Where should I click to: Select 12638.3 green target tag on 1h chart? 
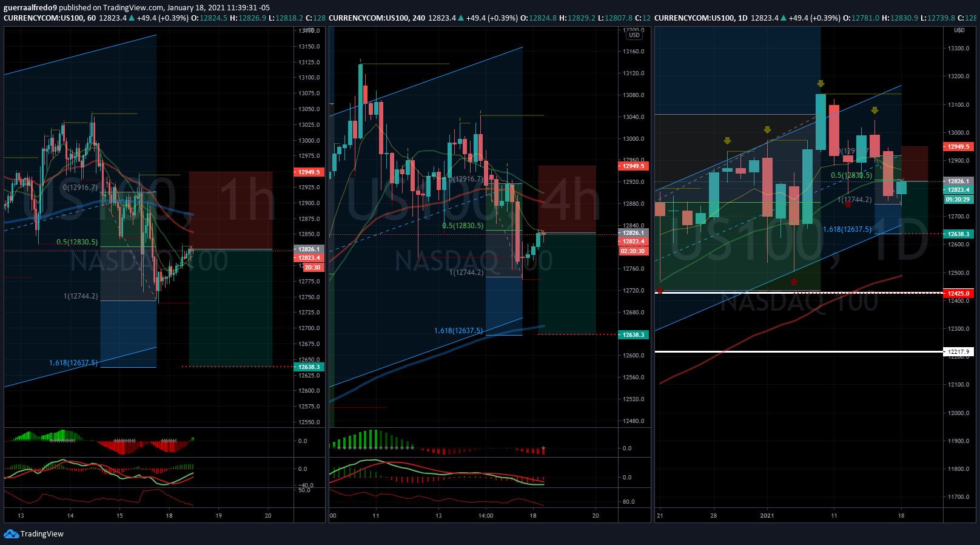(309, 367)
